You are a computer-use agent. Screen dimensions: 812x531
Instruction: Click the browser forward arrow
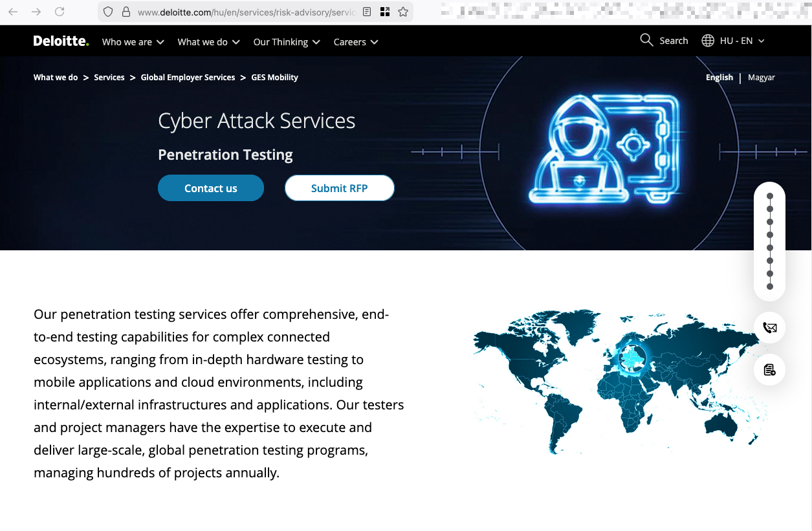click(36, 12)
